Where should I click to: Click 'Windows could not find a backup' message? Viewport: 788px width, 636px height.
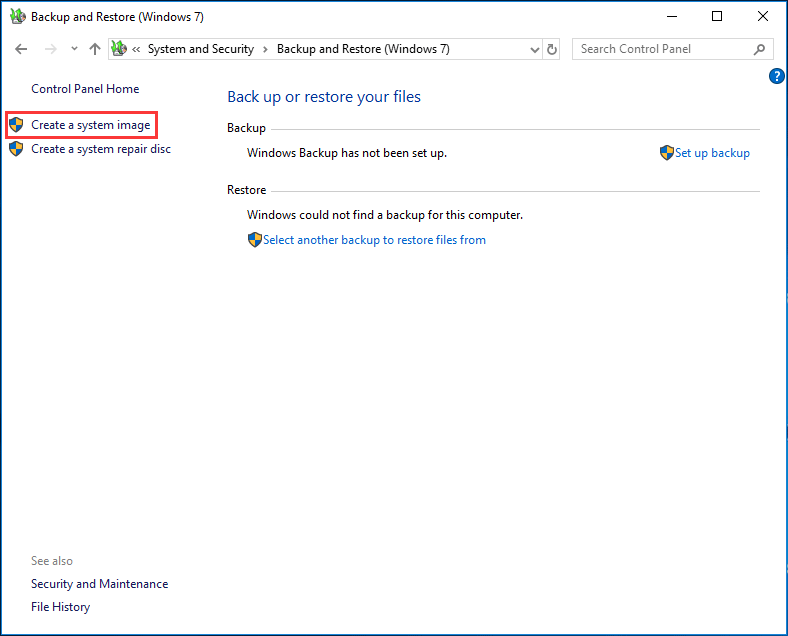tap(385, 215)
